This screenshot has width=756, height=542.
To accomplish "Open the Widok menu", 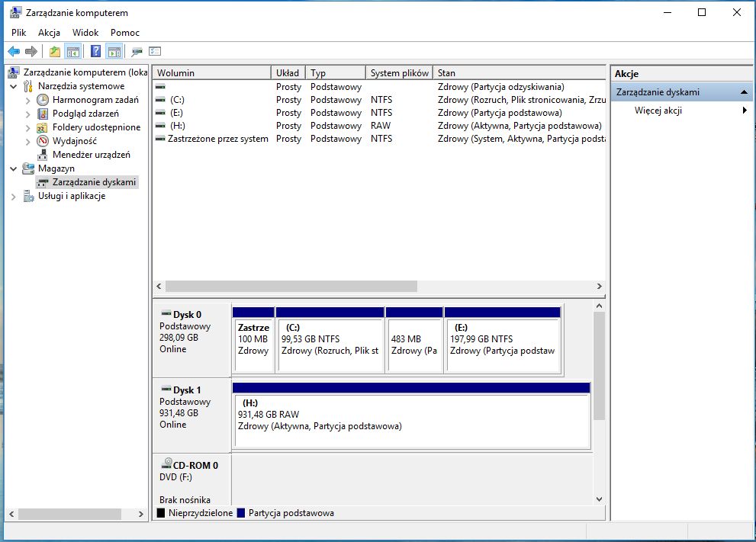I will point(85,32).
